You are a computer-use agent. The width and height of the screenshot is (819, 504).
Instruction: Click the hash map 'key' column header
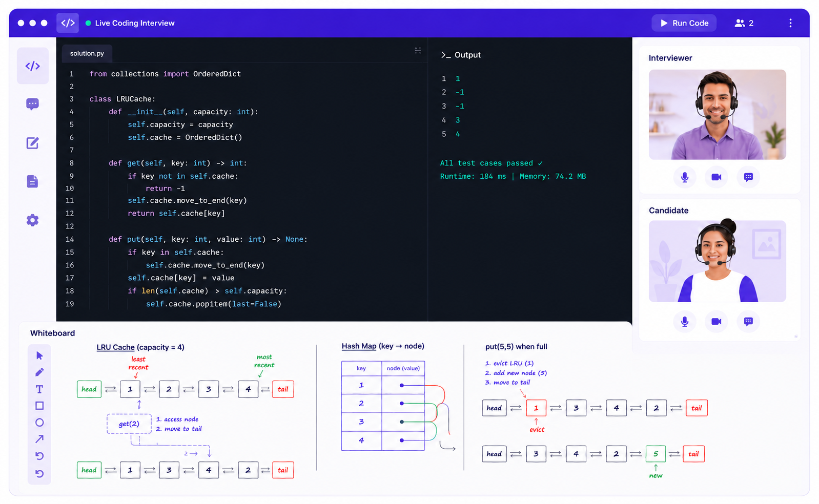click(361, 368)
